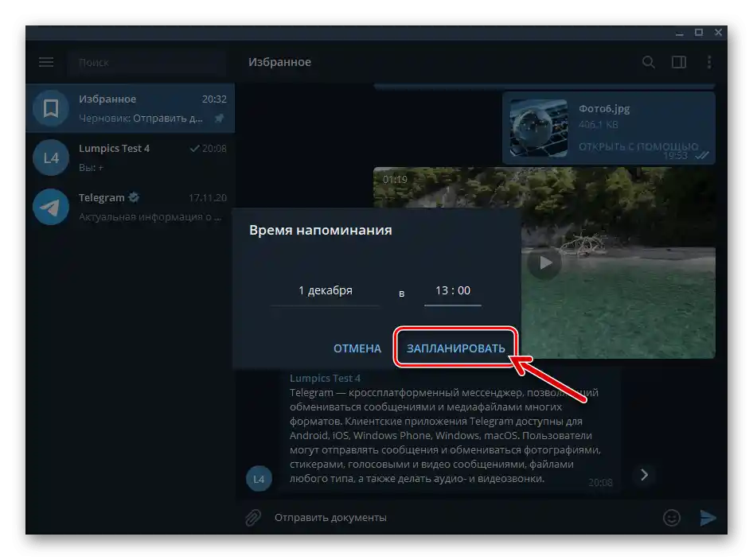Click the Поиск search field

tap(146, 62)
